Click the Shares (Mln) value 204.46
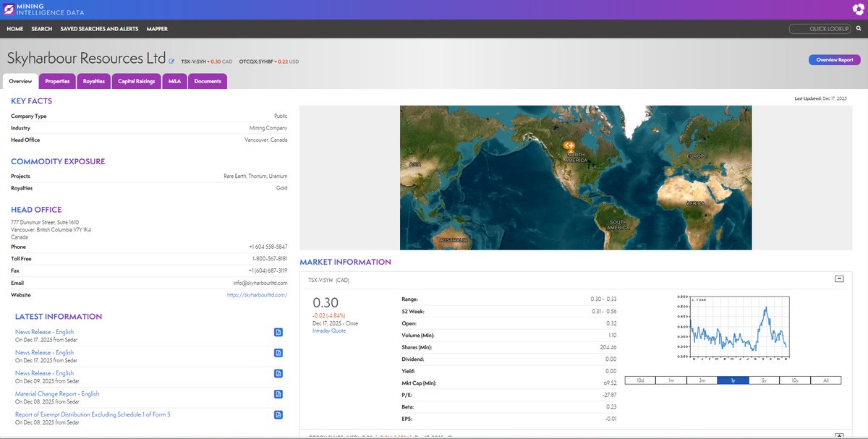Viewport: 868px width, 439px height. pyautogui.click(x=608, y=347)
